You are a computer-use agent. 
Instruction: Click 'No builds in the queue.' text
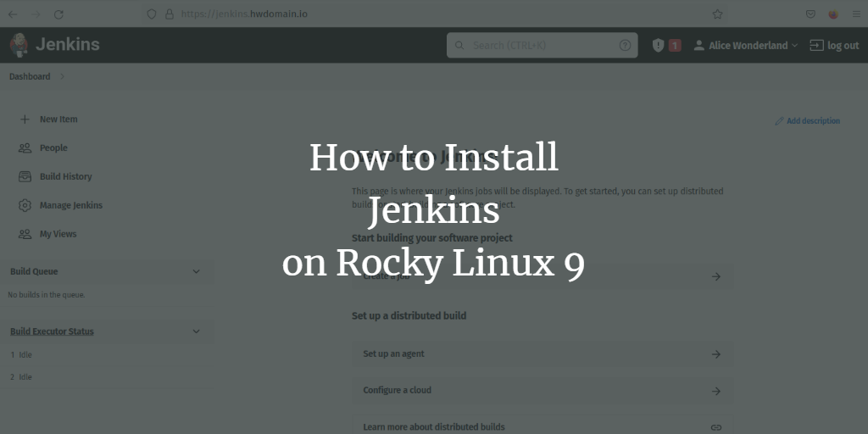tap(47, 295)
